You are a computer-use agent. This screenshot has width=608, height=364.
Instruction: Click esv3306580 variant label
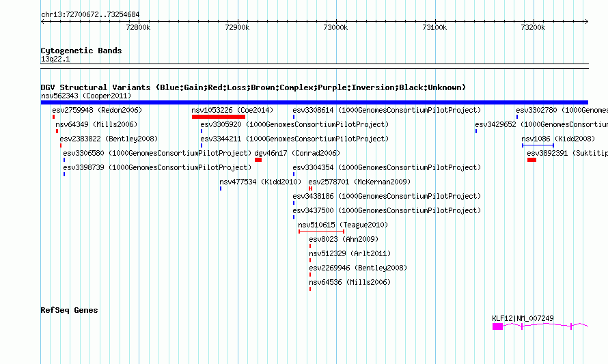(x=157, y=153)
